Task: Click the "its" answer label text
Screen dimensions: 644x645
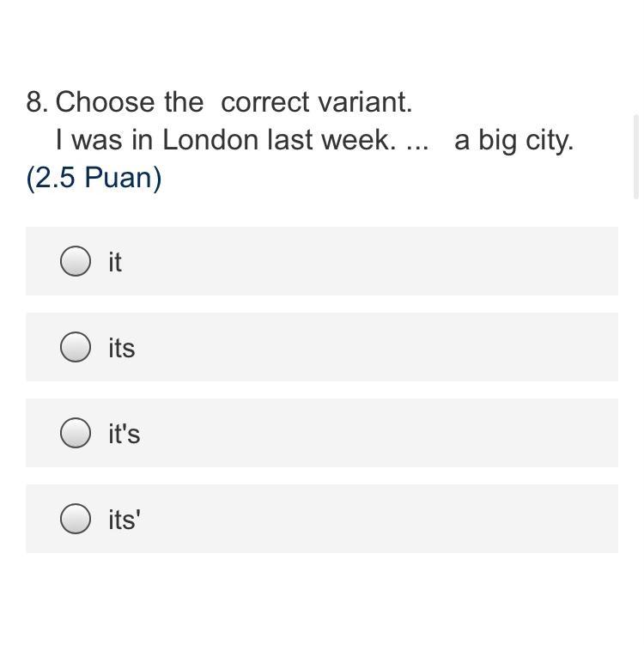Action: 122,348
